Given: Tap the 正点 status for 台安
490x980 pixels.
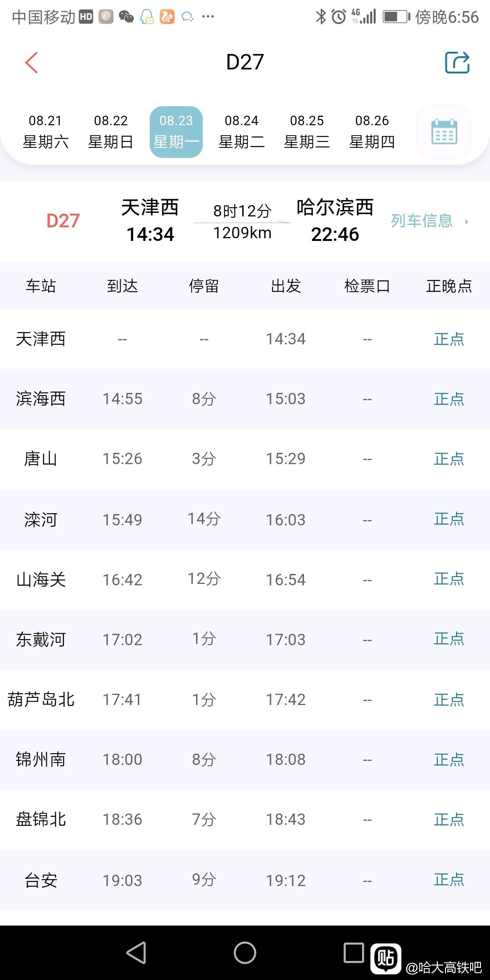Looking at the screenshot, I should coord(449,880).
